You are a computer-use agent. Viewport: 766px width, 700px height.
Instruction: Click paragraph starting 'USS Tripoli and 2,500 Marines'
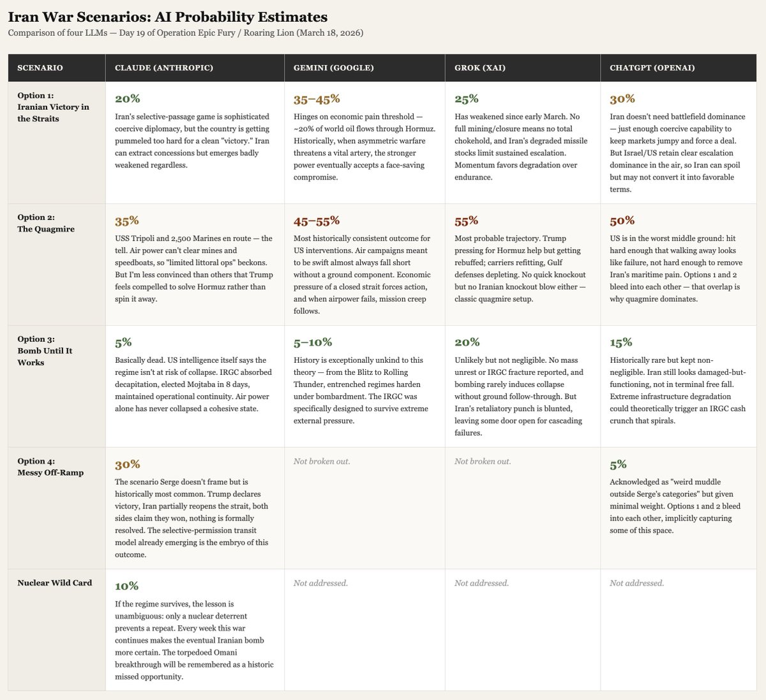click(x=195, y=269)
